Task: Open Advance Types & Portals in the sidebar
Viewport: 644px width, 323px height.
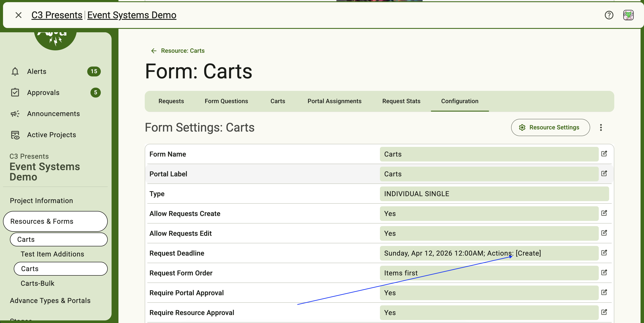Action: (50, 301)
